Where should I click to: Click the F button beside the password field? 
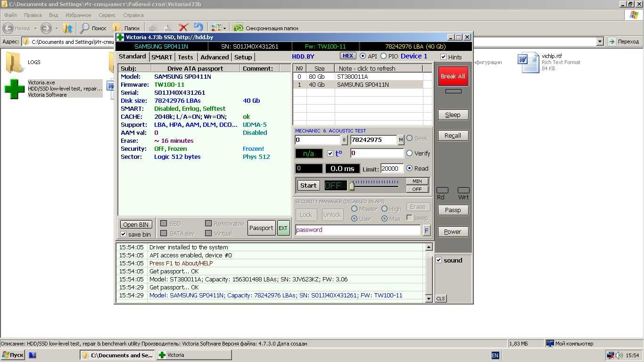click(427, 230)
